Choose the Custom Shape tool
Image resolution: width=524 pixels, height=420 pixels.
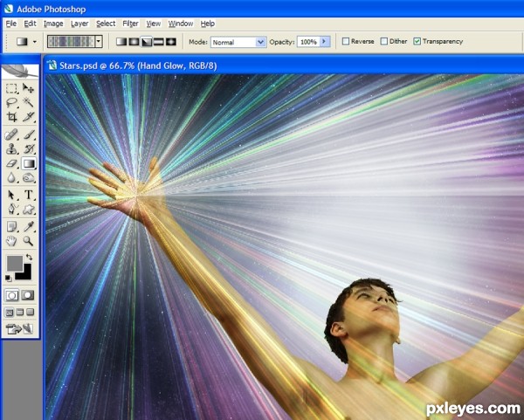[29, 210]
